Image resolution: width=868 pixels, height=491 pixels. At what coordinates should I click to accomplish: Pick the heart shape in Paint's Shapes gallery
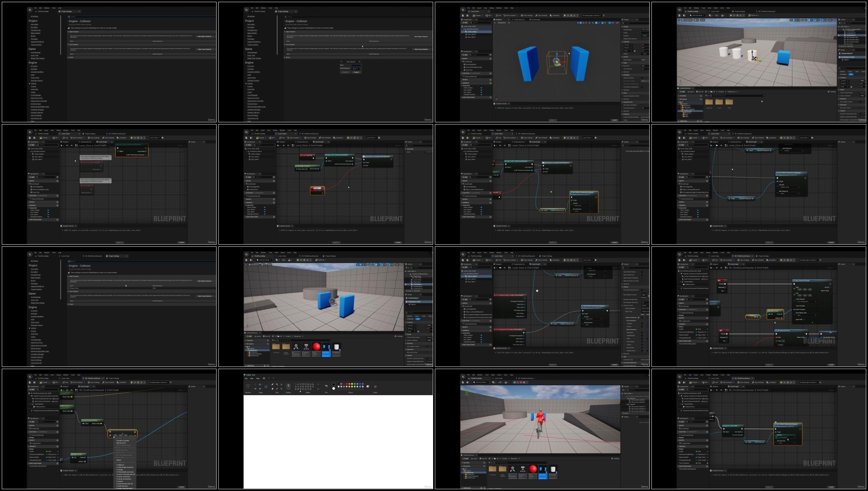point(308,389)
